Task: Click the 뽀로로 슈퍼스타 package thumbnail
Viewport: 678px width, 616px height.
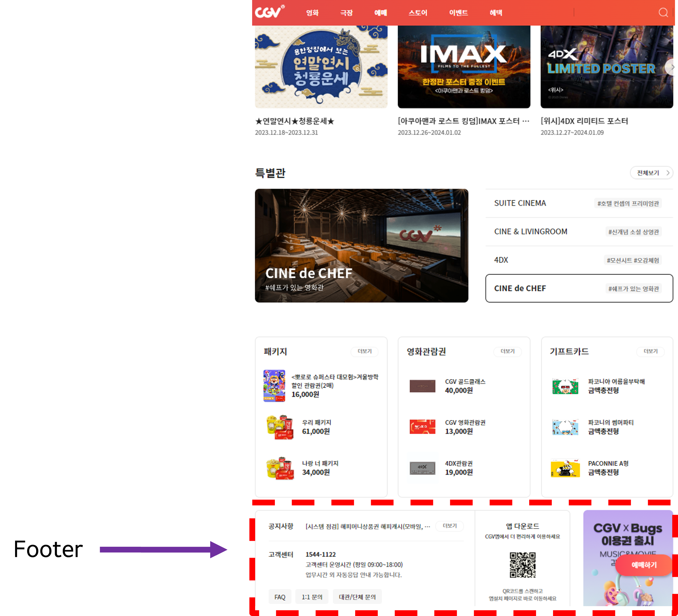Action: pyautogui.click(x=274, y=386)
